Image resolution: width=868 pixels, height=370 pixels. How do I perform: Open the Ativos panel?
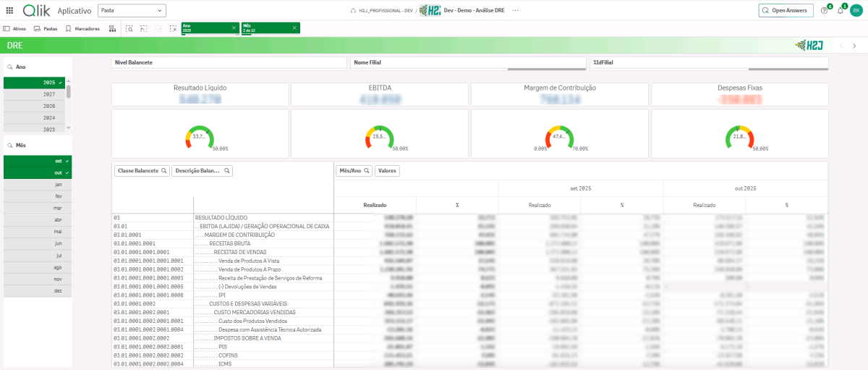15,29
